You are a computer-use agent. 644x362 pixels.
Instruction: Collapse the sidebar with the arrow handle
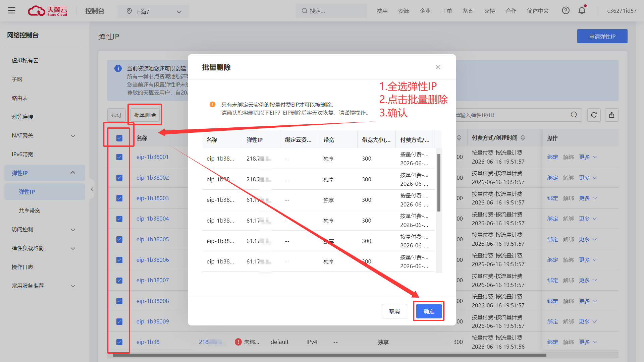(92, 189)
